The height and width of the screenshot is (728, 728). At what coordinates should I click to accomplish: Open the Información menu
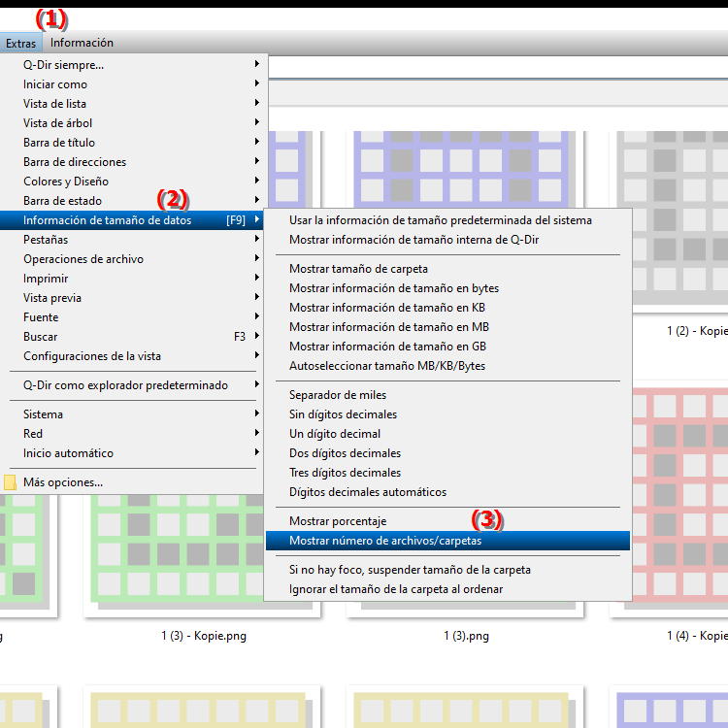pyautogui.click(x=82, y=43)
